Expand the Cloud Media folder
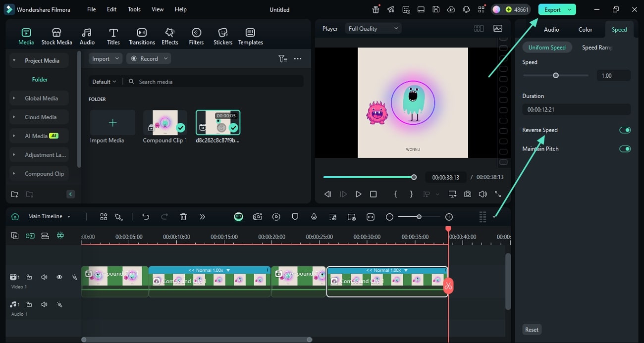The width and height of the screenshot is (644, 343). pos(41,117)
